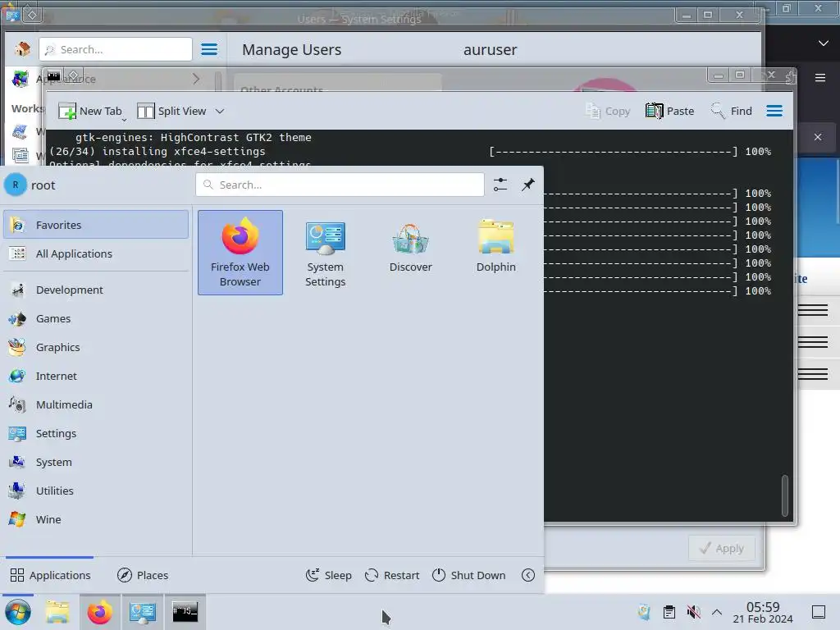The width and height of the screenshot is (840, 630).
Task: Open Konsole hamburger menu
Action: pyautogui.click(x=774, y=111)
